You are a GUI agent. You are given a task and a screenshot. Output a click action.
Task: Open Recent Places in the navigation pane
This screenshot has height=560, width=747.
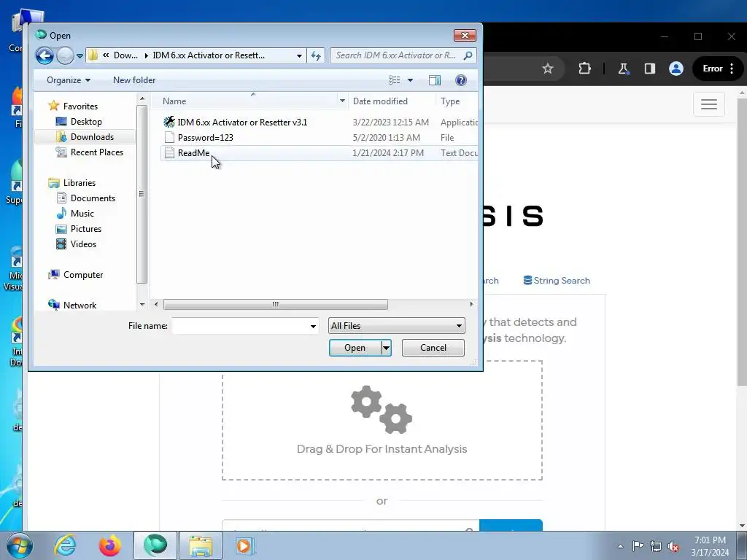(97, 152)
